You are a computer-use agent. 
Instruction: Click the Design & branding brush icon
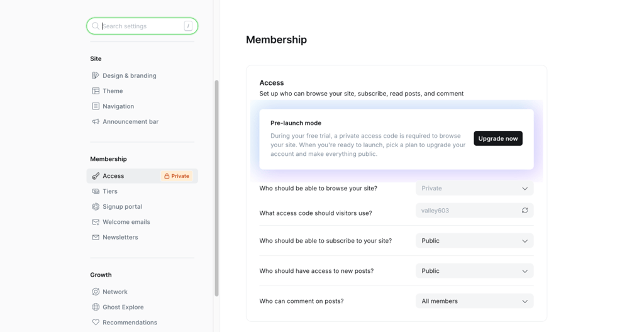[x=96, y=75]
